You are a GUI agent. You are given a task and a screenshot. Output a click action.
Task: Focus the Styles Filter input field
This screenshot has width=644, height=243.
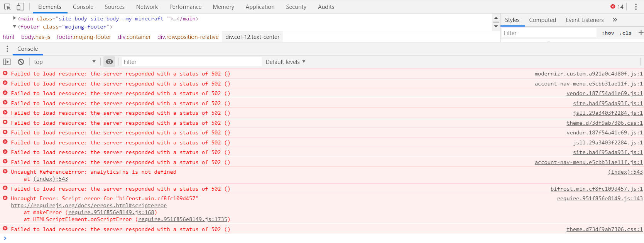(x=549, y=33)
